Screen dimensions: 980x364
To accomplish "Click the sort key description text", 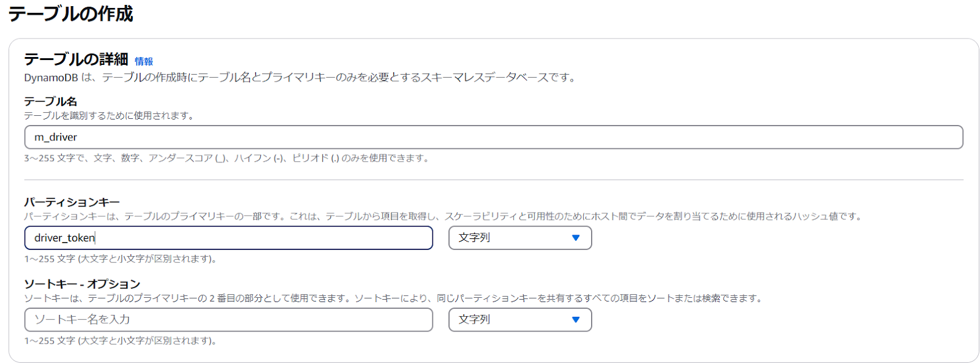I will coord(393,298).
